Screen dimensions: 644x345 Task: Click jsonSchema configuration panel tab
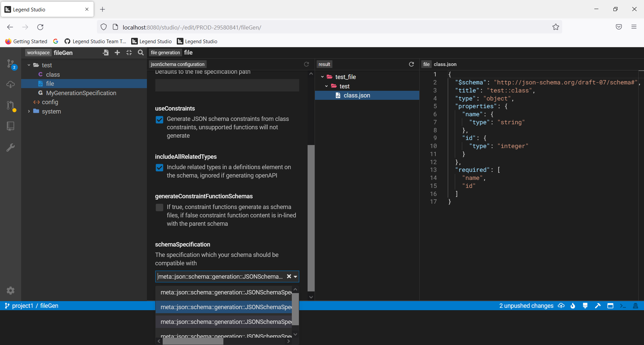click(x=177, y=64)
